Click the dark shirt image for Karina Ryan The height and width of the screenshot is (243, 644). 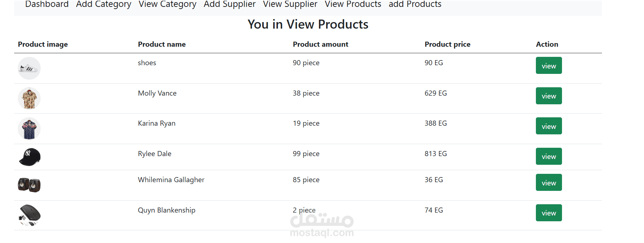click(x=29, y=129)
